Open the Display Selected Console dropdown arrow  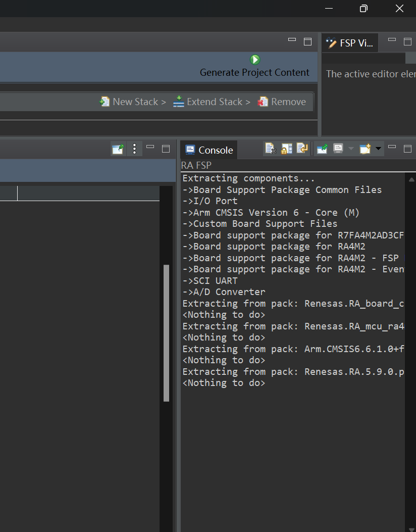pyautogui.click(x=351, y=149)
